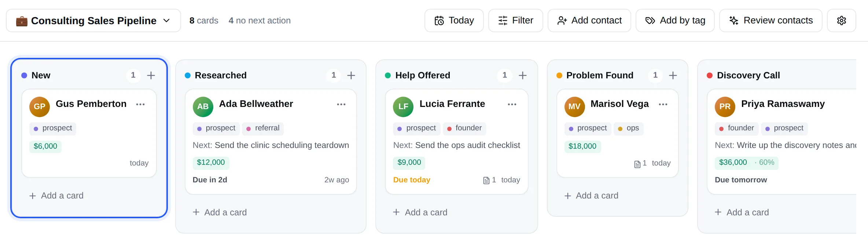868x249 pixels.
Task: Click the founder tag on Lucia Ferrante's card
Action: coord(464,128)
